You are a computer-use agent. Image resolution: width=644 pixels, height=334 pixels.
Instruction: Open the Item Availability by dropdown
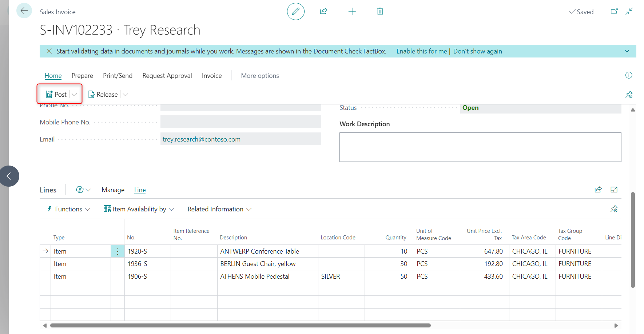[x=139, y=209]
